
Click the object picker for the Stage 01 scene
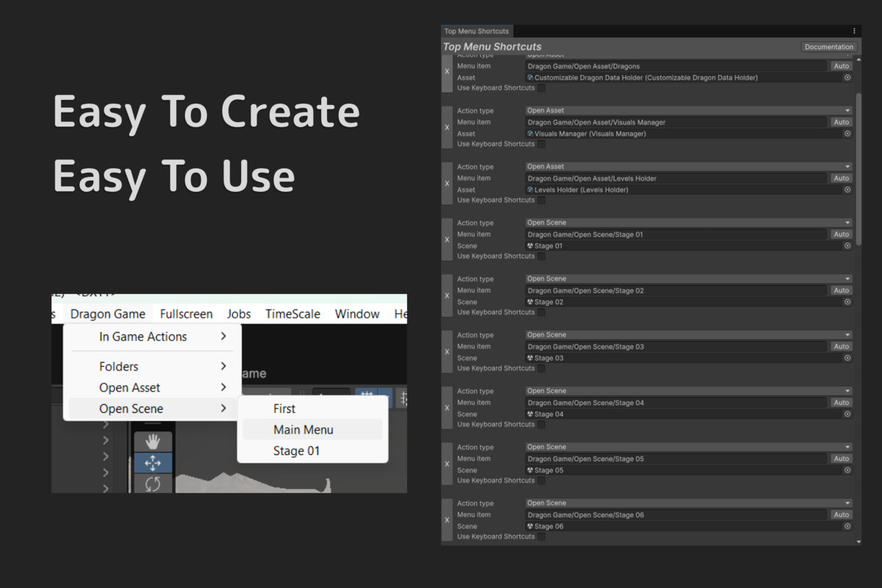tap(848, 245)
